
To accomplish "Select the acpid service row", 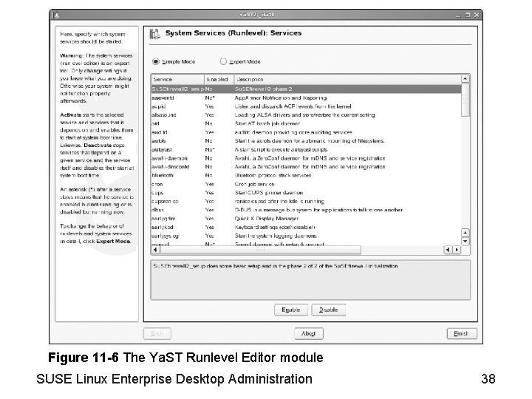I will pos(306,106).
